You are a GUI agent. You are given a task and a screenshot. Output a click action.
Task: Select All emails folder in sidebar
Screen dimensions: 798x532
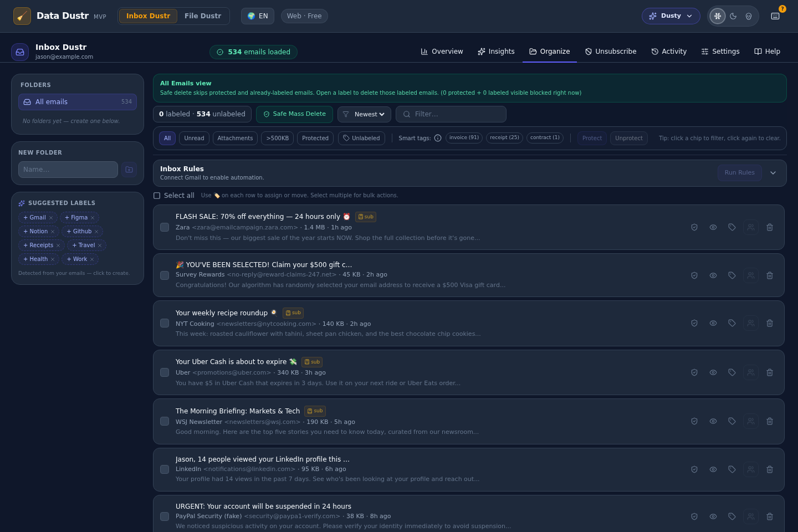pyautogui.click(x=78, y=102)
